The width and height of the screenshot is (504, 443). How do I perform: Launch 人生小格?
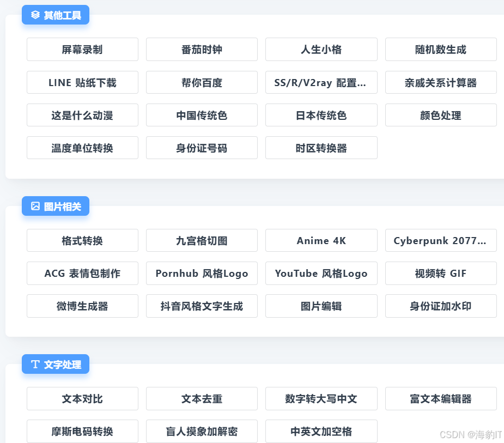click(x=321, y=49)
